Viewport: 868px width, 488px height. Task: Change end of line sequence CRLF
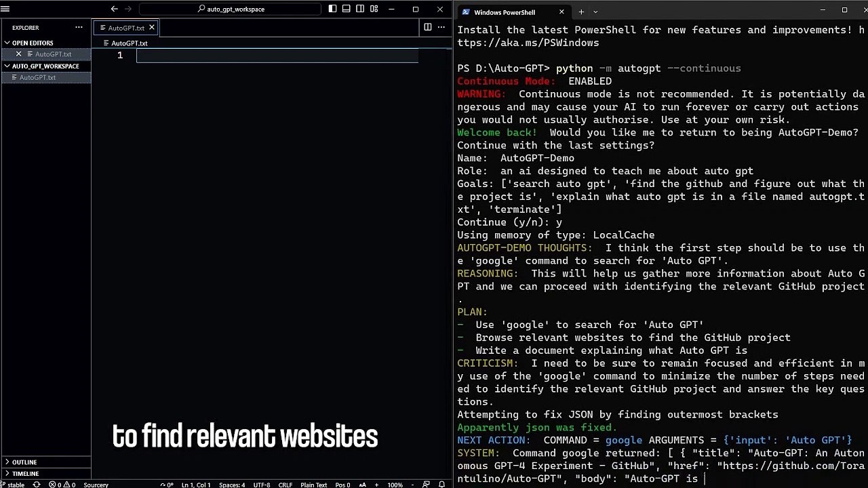click(285, 485)
